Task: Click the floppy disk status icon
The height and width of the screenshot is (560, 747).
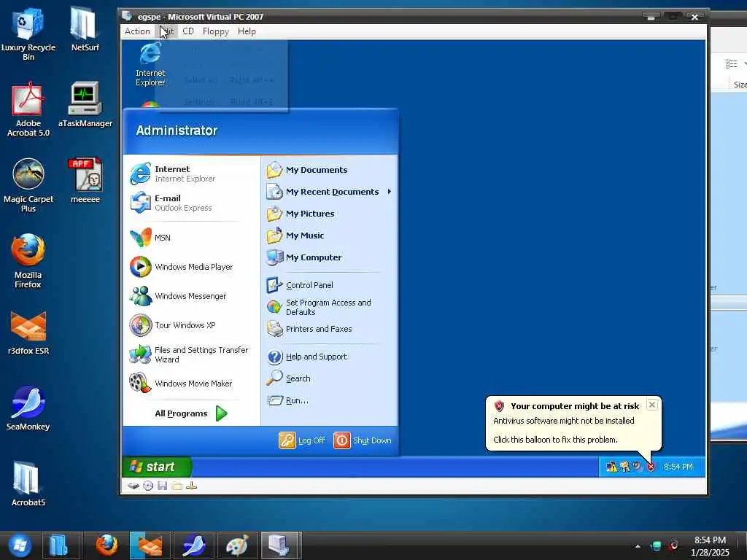Action: (163, 486)
